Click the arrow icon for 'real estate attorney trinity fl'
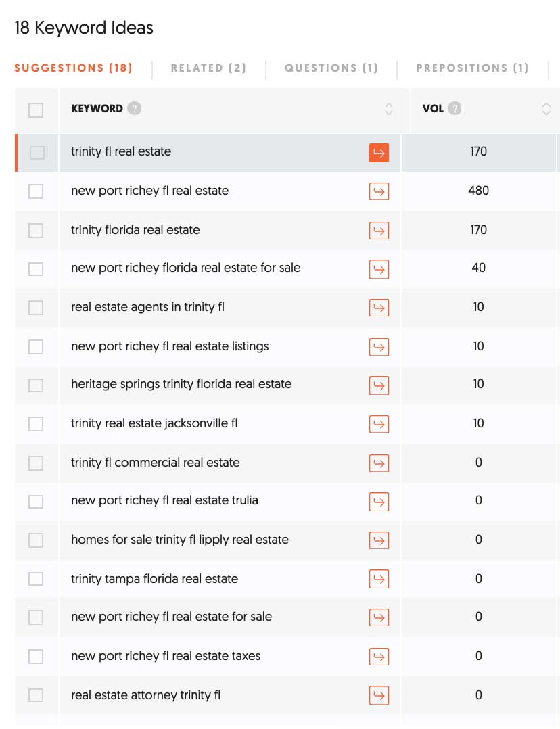Screen dimensions: 560x729 (x=379, y=695)
